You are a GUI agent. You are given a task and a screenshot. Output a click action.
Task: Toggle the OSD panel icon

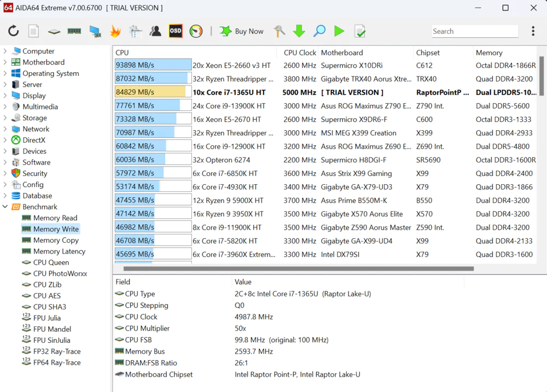tap(176, 31)
